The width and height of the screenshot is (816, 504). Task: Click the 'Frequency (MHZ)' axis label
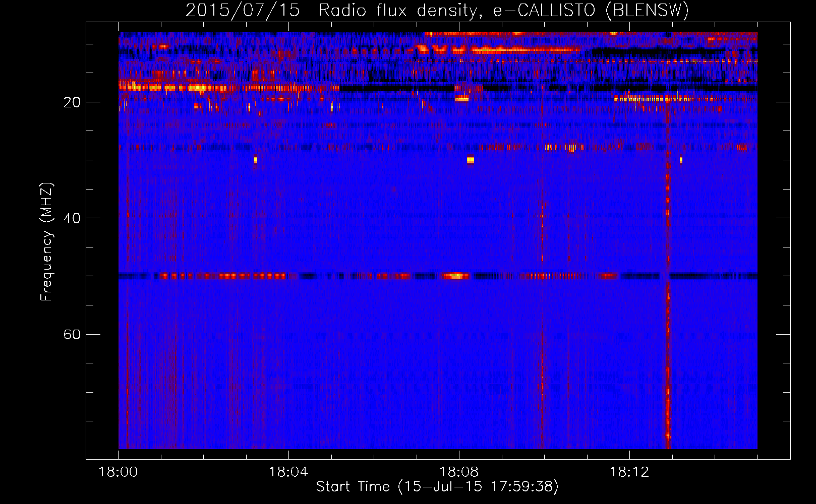coord(46,242)
